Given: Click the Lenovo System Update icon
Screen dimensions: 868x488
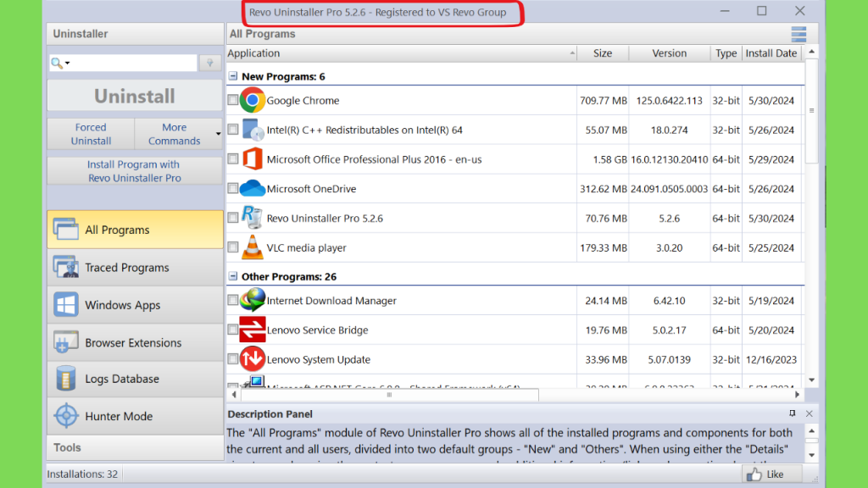Looking at the screenshot, I should 253,359.
